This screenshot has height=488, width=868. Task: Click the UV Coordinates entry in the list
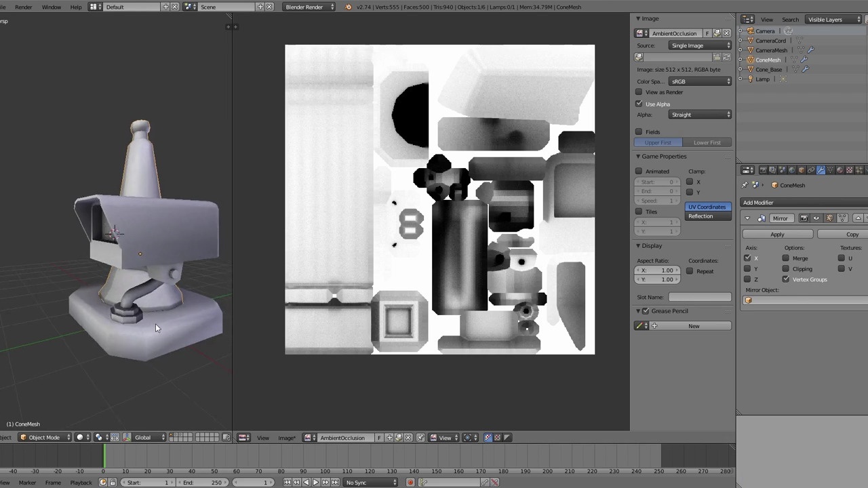tap(707, 207)
